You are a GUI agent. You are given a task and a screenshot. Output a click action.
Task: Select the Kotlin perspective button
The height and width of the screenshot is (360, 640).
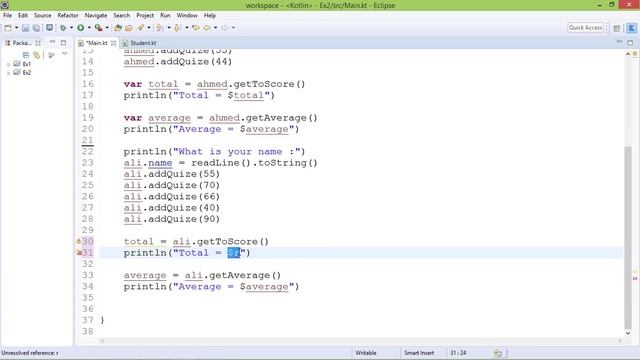632,28
